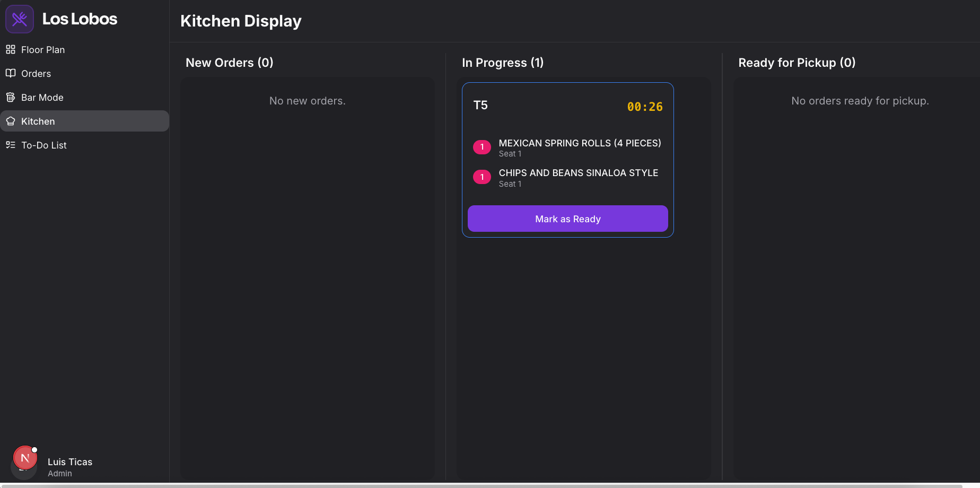This screenshot has width=980, height=488.
Task: Click the yellow 00:26 order timer
Action: (644, 107)
